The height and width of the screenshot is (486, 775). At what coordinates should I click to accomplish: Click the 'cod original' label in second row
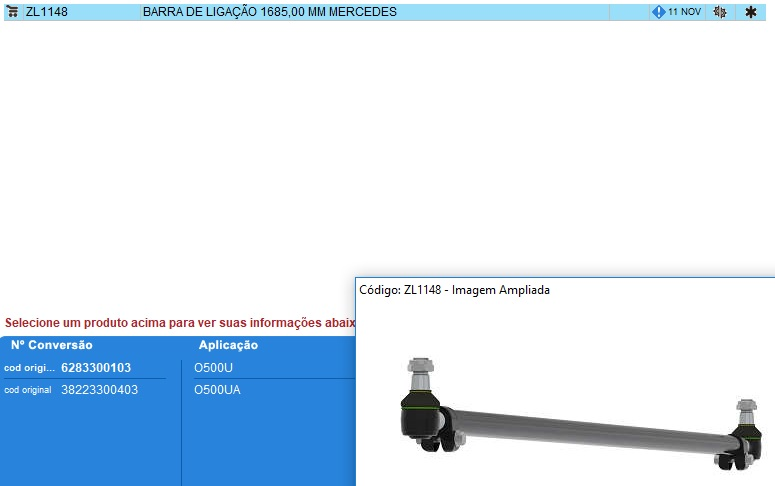click(x=28, y=390)
